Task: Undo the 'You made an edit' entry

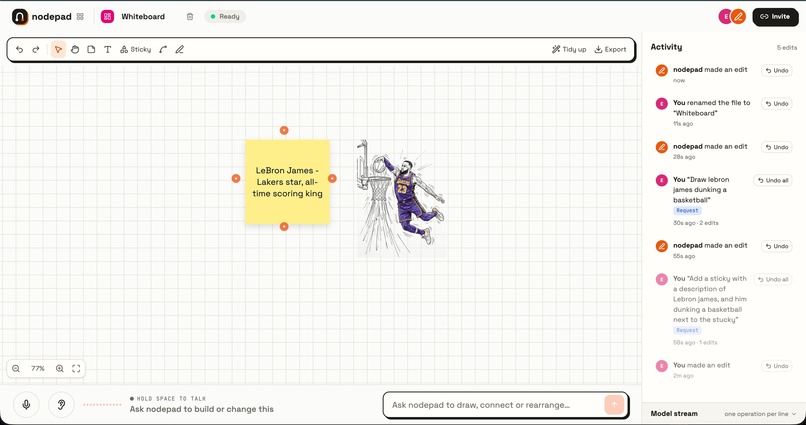Action: (x=777, y=366)
